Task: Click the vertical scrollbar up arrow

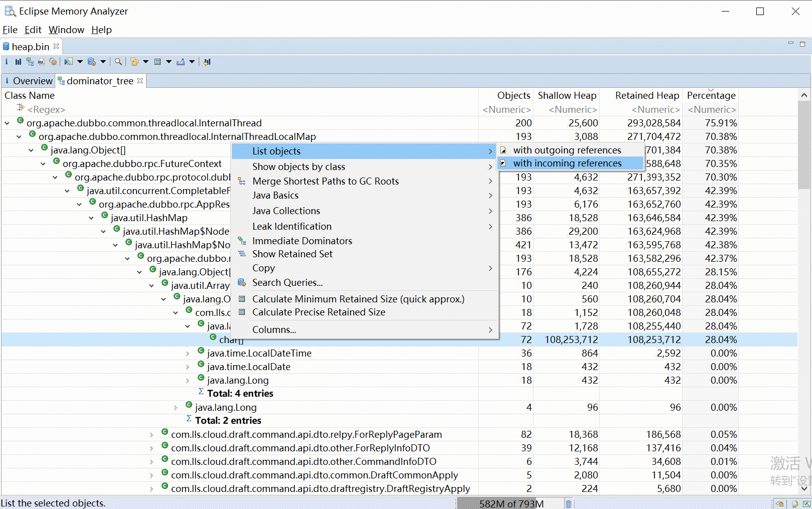Action: 804,95
